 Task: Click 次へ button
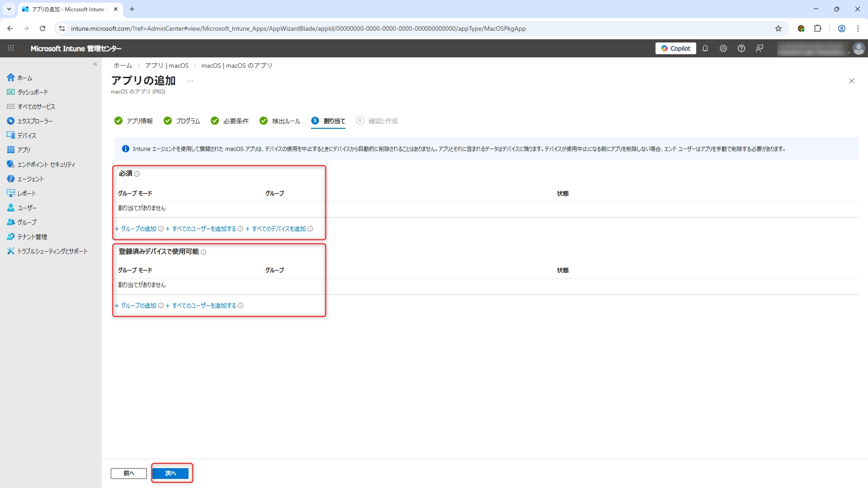pyautogui.click(x=170, y=473)
